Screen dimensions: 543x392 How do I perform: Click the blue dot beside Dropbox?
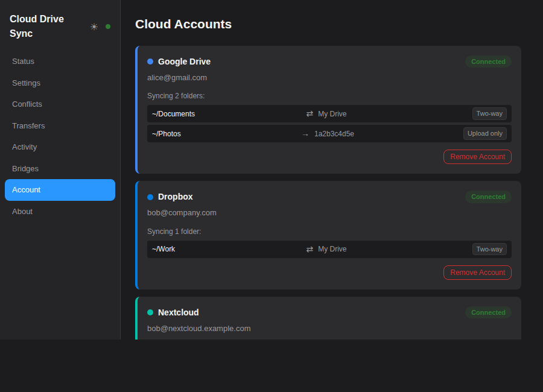[150, 197]
